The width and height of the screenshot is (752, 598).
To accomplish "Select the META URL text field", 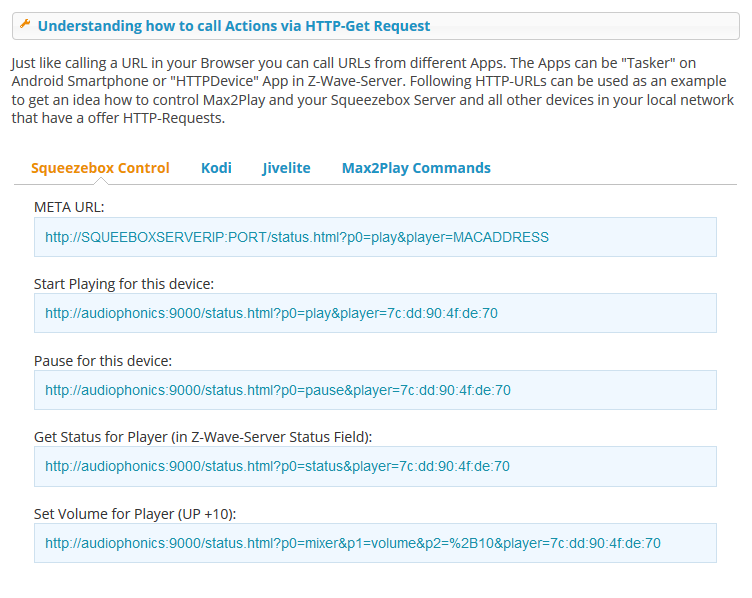I will coord(375,237).
